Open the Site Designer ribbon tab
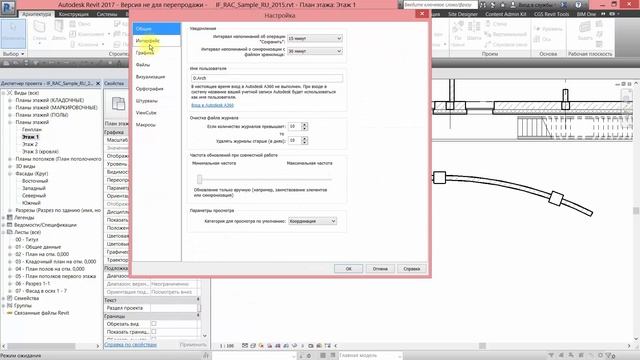The width and height of the screenshot is (640, 360). point(462,14)
